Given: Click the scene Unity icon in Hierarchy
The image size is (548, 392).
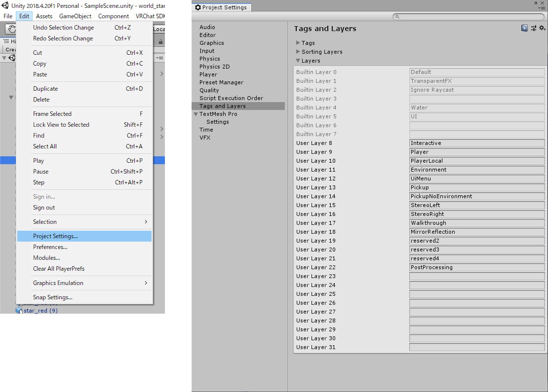Looking at the screenshot, I should 12,58.
